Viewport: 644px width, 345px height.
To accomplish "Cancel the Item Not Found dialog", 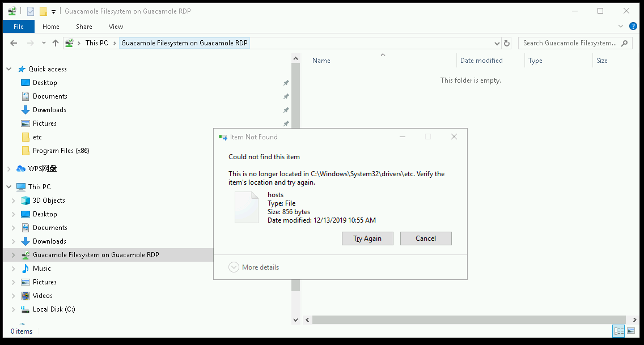I will [426, 238].
